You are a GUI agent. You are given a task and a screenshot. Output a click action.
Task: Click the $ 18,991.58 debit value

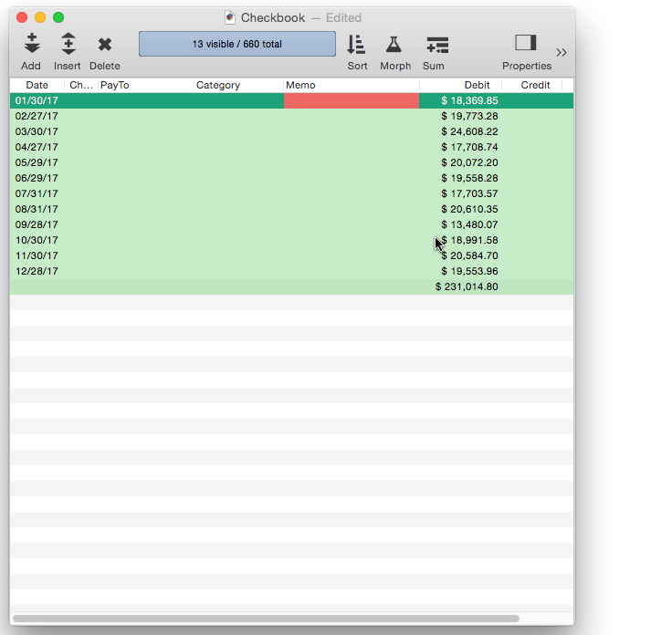point(469,240)
